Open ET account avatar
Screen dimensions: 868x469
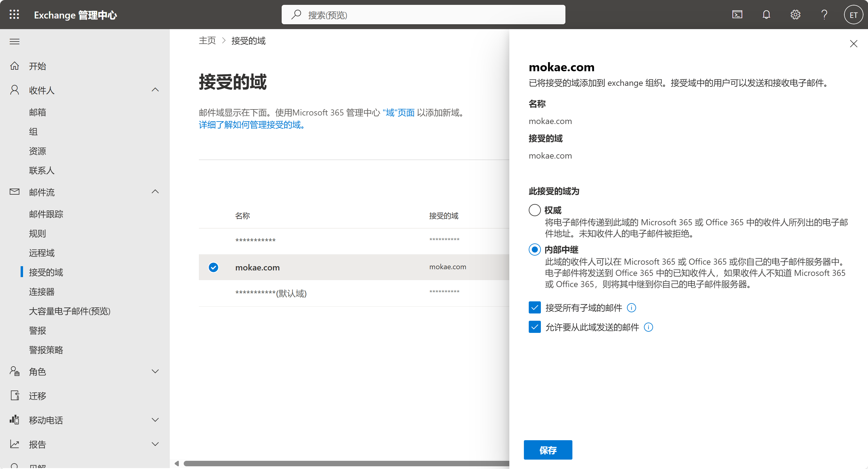tap(853, 15)
